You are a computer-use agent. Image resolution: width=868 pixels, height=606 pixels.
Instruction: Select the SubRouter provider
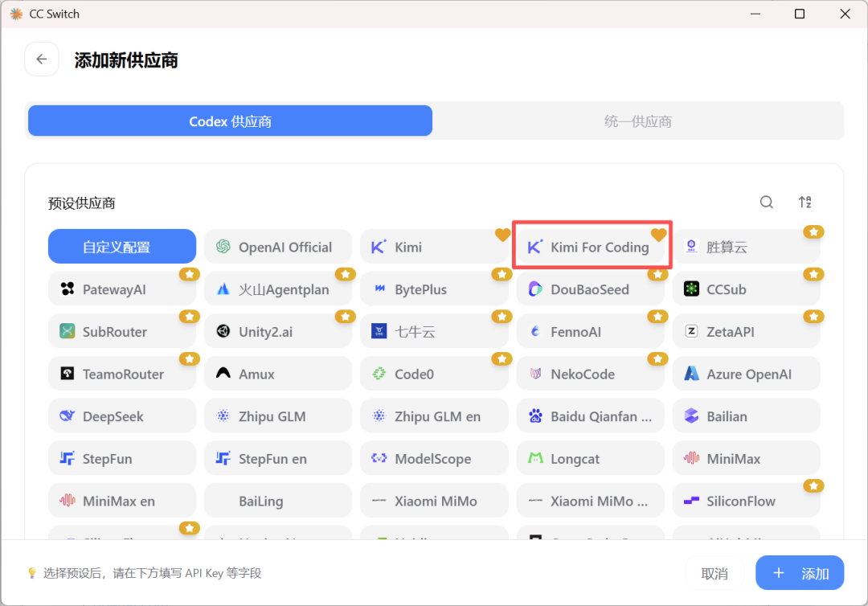click(122, 331)
